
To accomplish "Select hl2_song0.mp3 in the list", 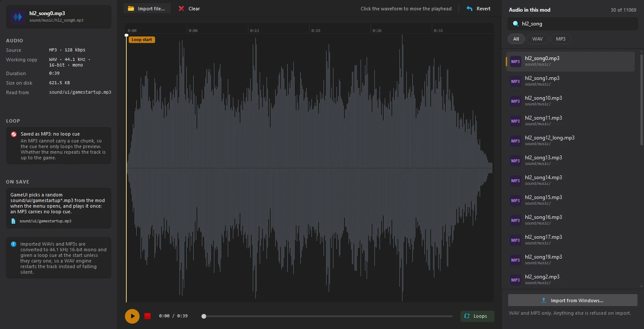I will tap(570, 61).
